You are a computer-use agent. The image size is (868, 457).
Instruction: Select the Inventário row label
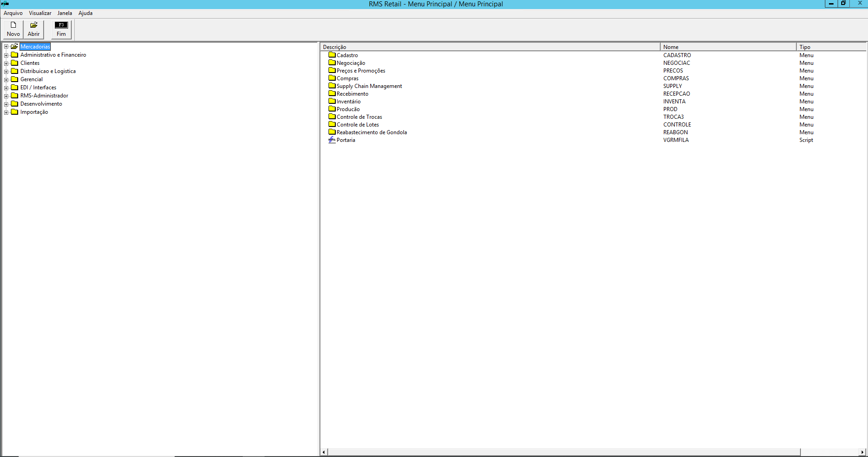tap(348, 102)
